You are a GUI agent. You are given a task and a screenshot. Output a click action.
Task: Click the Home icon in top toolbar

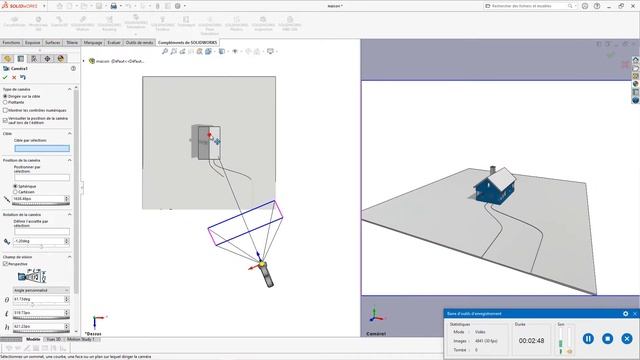coord(60,6)
